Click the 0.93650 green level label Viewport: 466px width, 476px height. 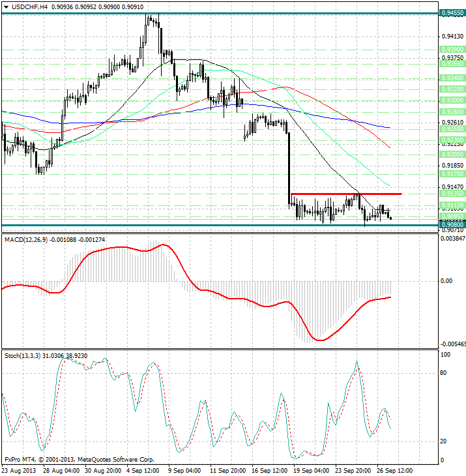(452, 64)
